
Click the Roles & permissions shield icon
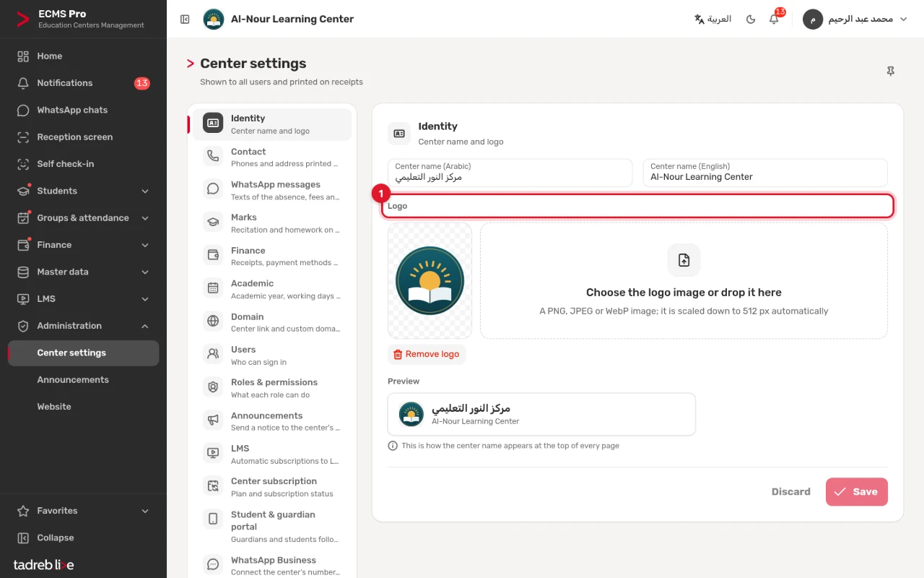pos(213,387)
